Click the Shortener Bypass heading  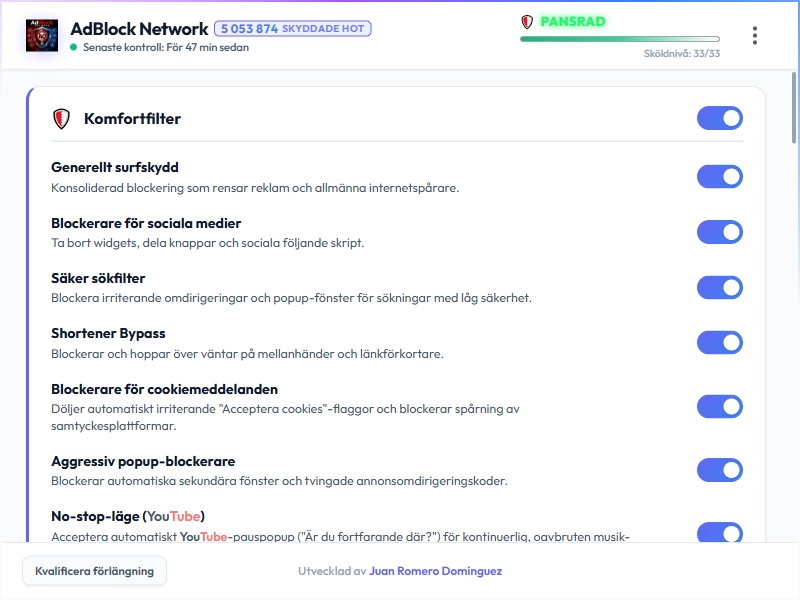coord(108,334)
